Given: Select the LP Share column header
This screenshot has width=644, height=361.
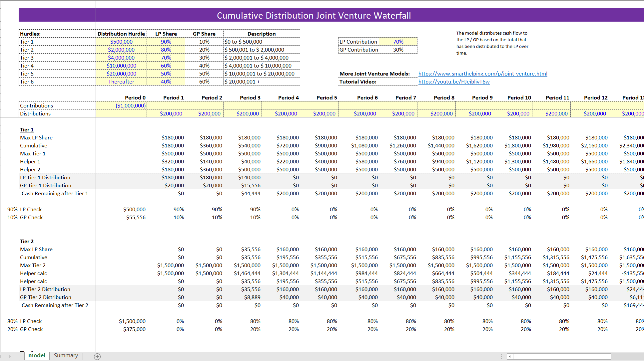Looking at the screenshot, I should (166, 34).
